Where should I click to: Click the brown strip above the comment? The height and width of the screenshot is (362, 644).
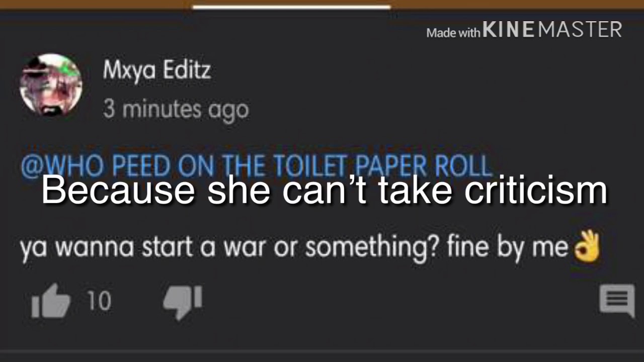[322, 4]
